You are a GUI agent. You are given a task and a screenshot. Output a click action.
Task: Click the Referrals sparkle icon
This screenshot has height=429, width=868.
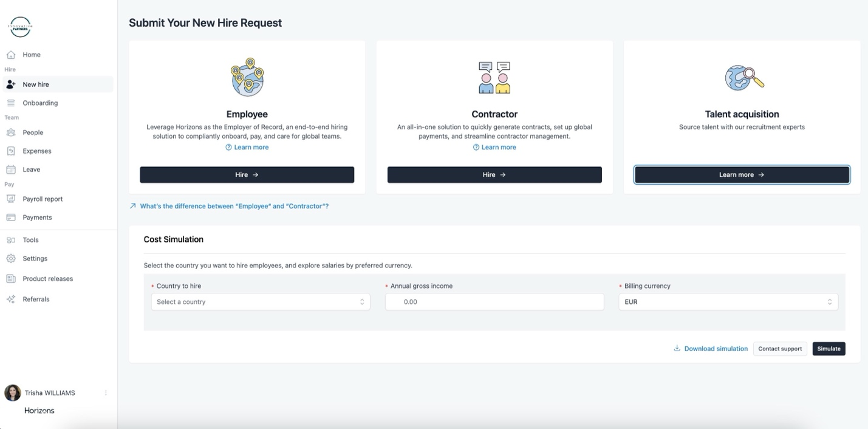point(11,299)
